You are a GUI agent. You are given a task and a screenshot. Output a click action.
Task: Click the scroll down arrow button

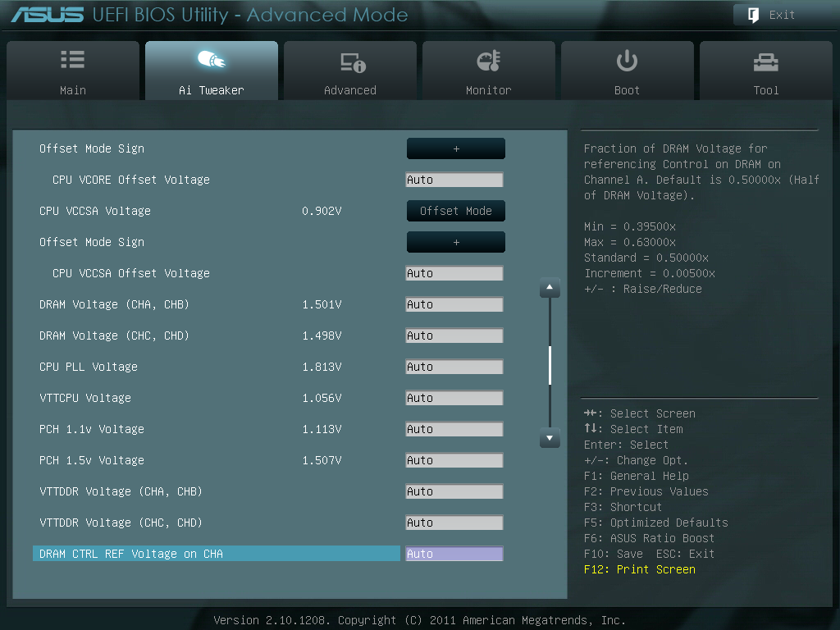click(x=550, y=438)
